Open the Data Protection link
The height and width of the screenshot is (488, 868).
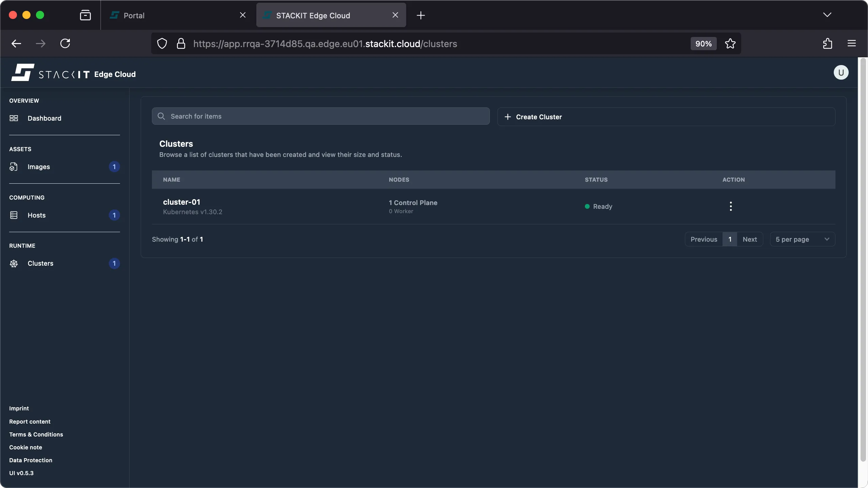[31, 460]
